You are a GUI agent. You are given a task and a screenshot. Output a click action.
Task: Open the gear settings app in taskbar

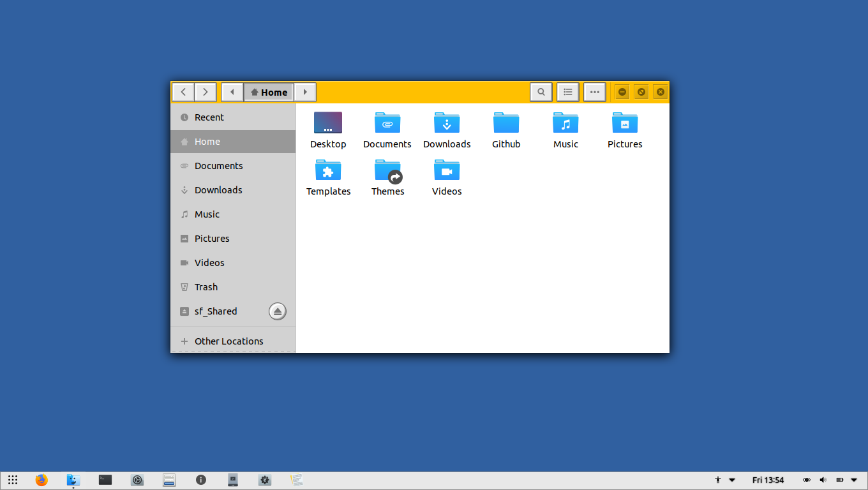265,480
